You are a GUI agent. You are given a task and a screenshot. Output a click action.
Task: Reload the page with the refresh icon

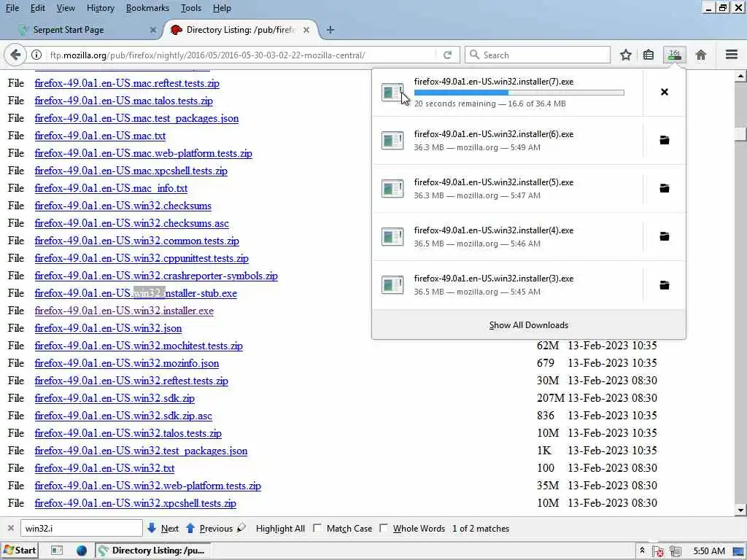pyautogui.click(x=447, y=55)
